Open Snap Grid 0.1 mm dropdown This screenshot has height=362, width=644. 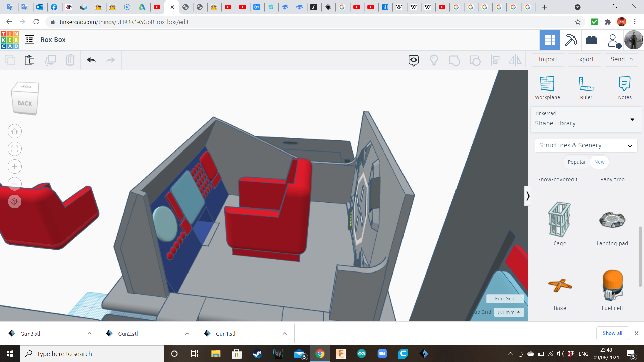point(508,312)
